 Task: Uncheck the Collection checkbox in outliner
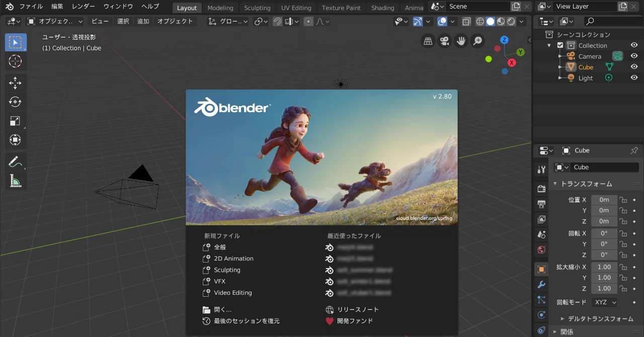[560, 45]
